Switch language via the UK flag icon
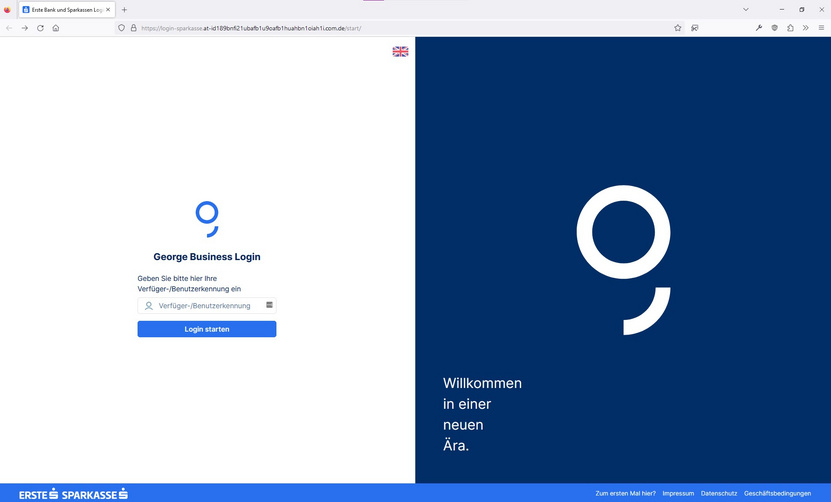 coord(400,51)
